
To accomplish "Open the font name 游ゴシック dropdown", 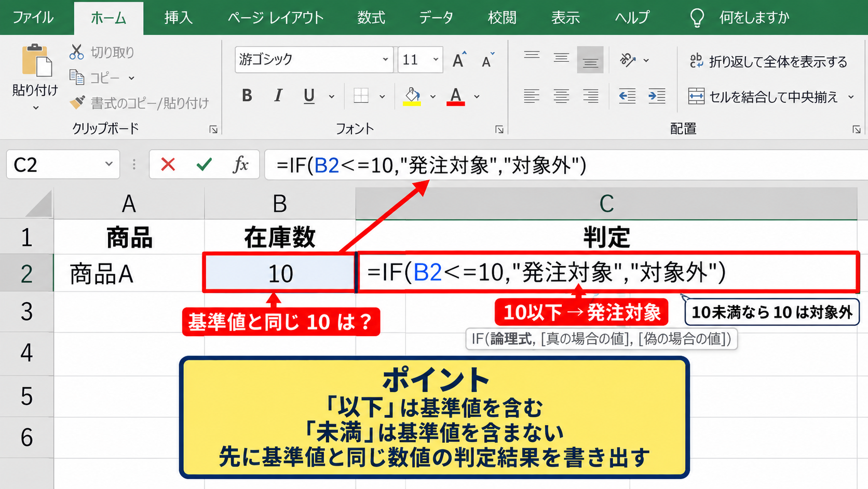I will tap(385, 60).
